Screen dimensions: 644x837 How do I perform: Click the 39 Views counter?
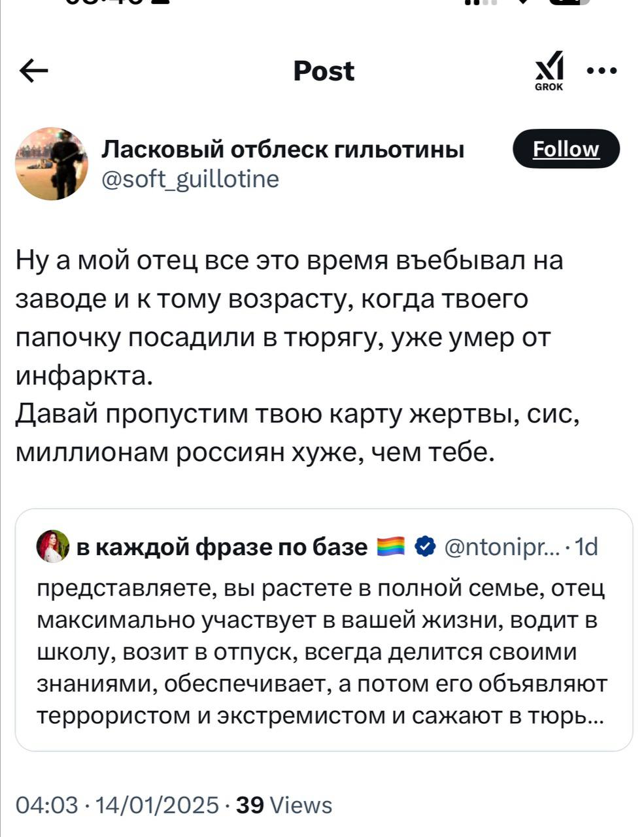284,805
